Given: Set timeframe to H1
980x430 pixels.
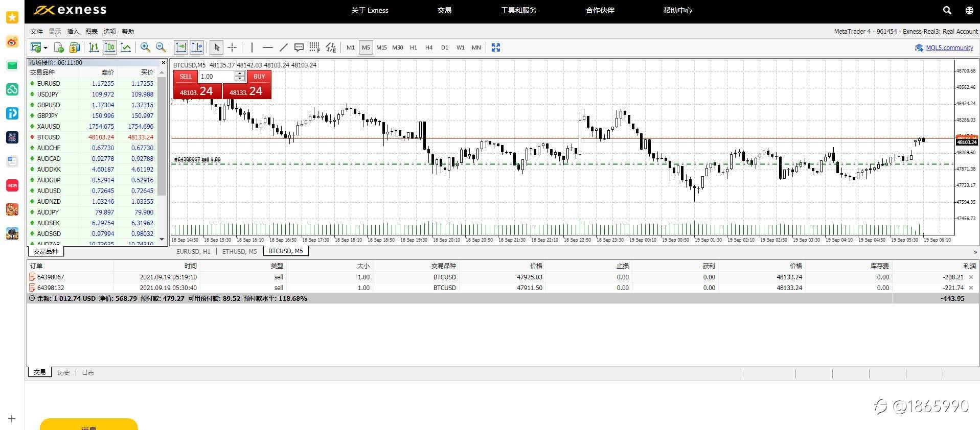Looking at the screenshot, I should tap(414, 47).
